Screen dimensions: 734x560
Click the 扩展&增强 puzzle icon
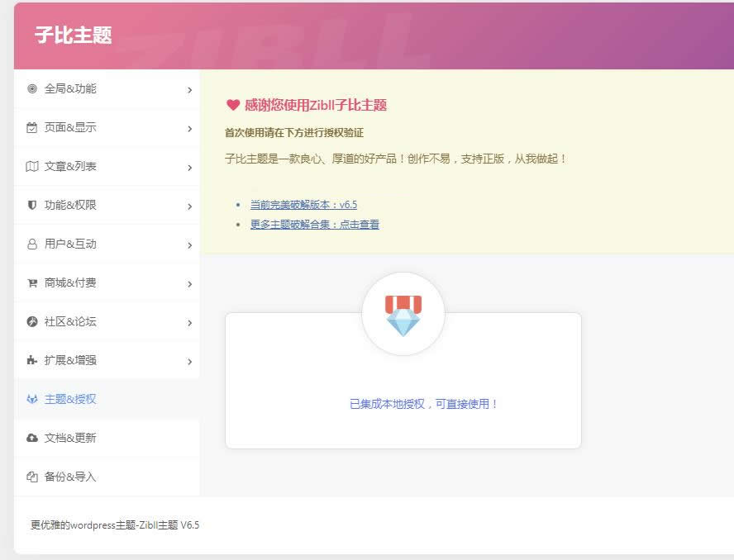point(32,360)
